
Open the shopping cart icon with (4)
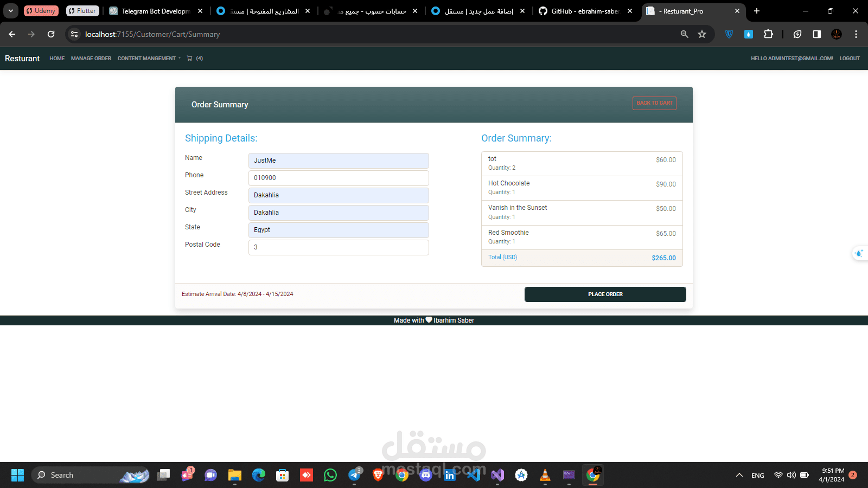(194, 59)
